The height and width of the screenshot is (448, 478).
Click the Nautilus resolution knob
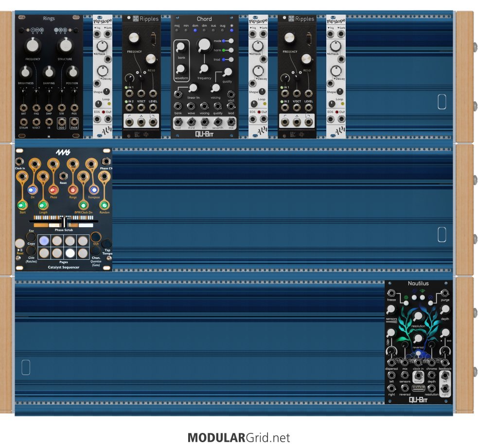coord(418,316)
